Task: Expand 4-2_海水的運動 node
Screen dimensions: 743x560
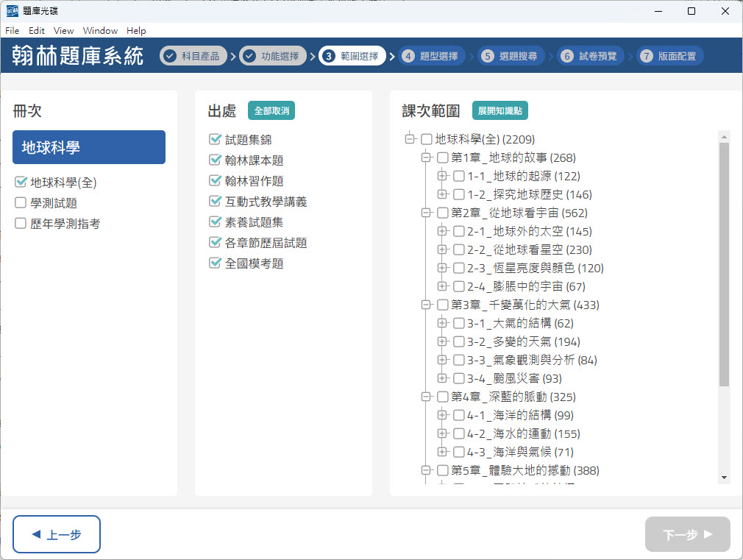Action: coord(441,433)
